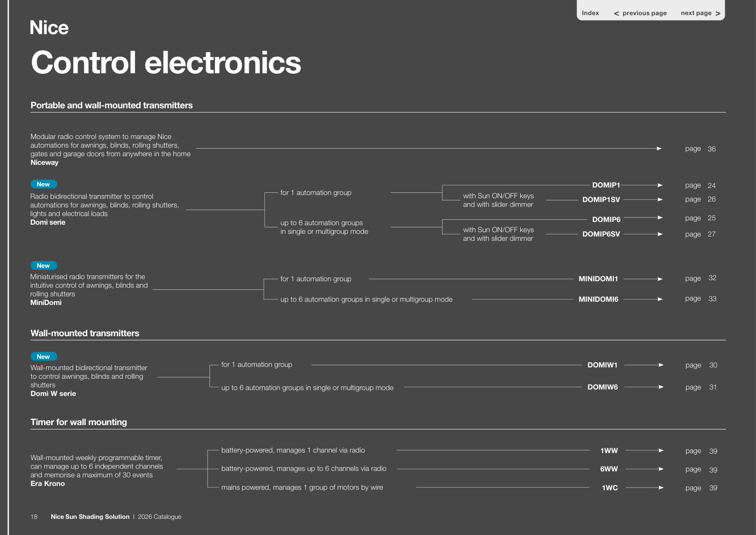Screen dimensions: 756x535
Task: Click the New badge above Domi W serie
Action: pos(44,357)
